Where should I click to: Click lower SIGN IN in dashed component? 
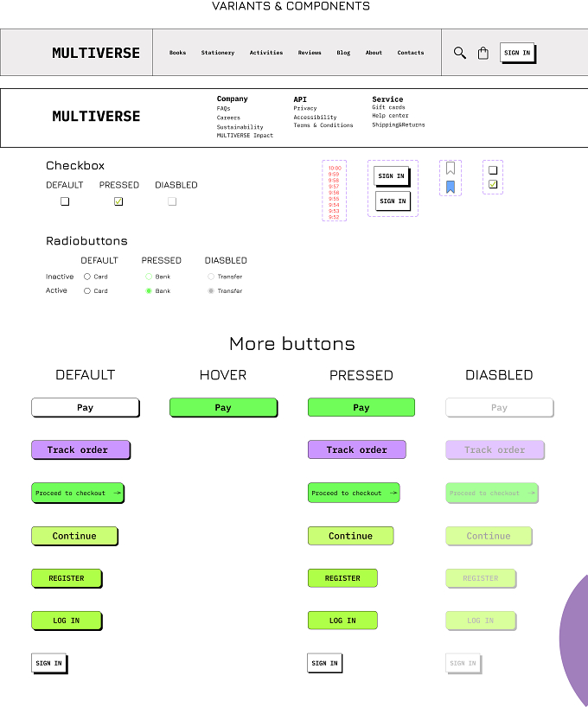[x=393, y=201]
